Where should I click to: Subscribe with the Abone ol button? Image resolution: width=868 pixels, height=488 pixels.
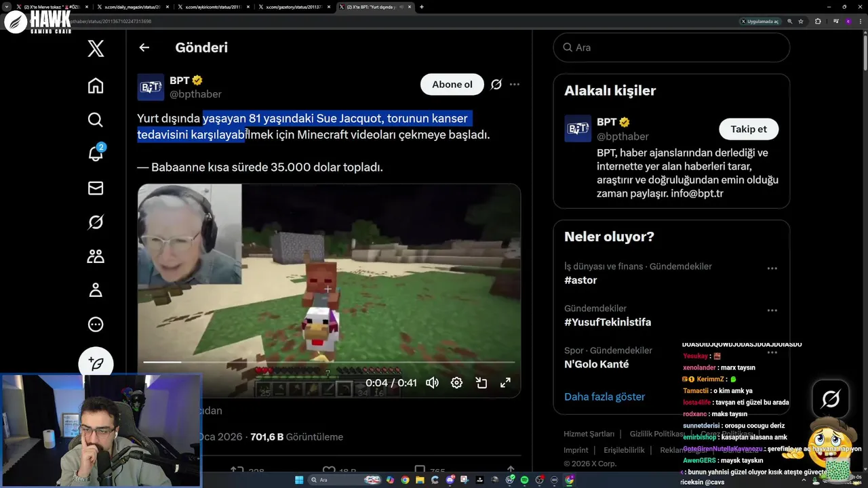[452, 84]
